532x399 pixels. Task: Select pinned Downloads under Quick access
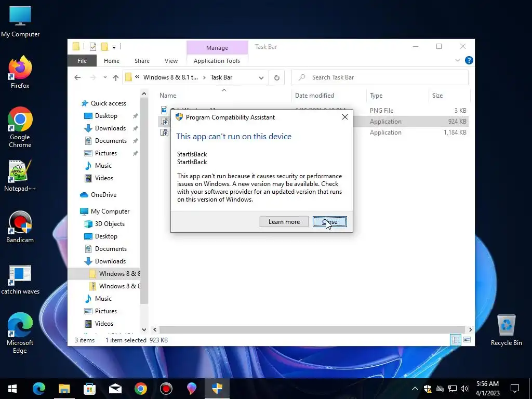[x=110, y=128]
